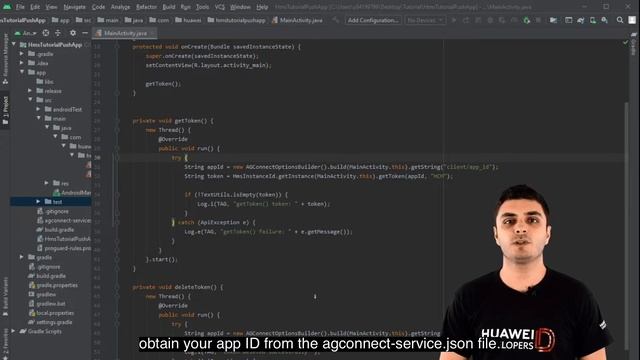Open the Window menu

tap(240, 7)
